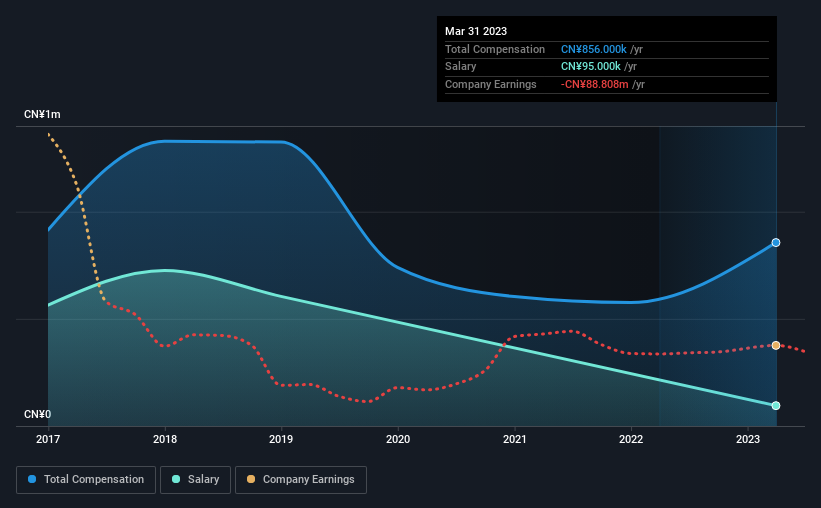
Task: Click the 2021 x-axis label
Action: click(x=515, y=439)
